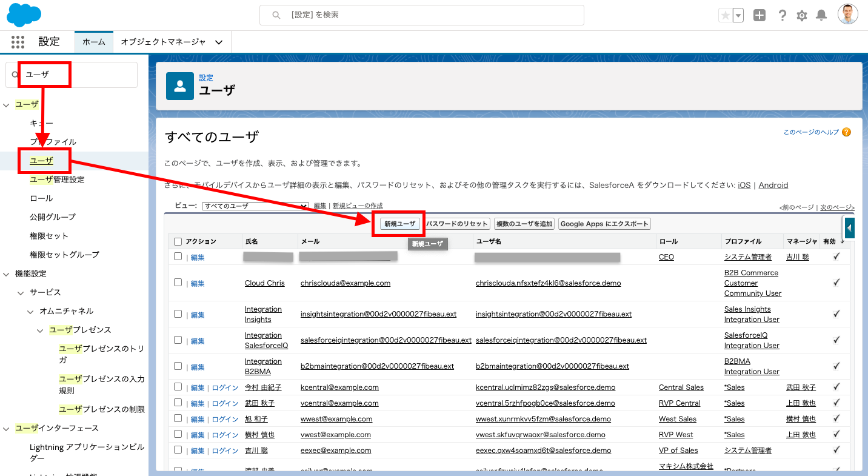Sort by the プロファイル column header
This screenshot has height=476, width=868.
point(743,241)
